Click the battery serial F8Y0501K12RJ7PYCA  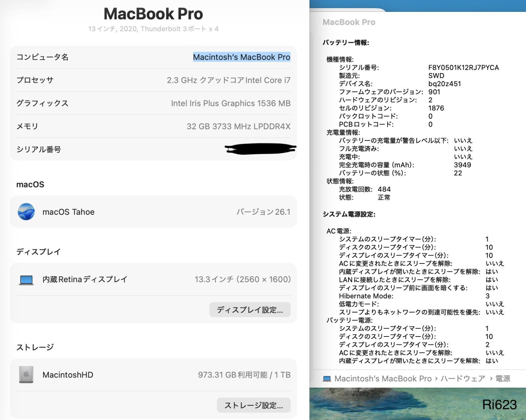click(x=464, y=67)
